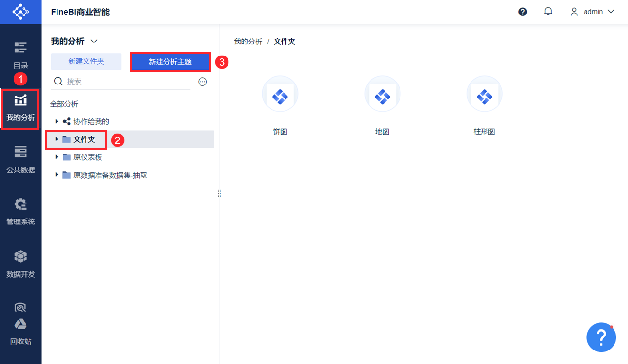Click the help question mark in header

point(522,12)
